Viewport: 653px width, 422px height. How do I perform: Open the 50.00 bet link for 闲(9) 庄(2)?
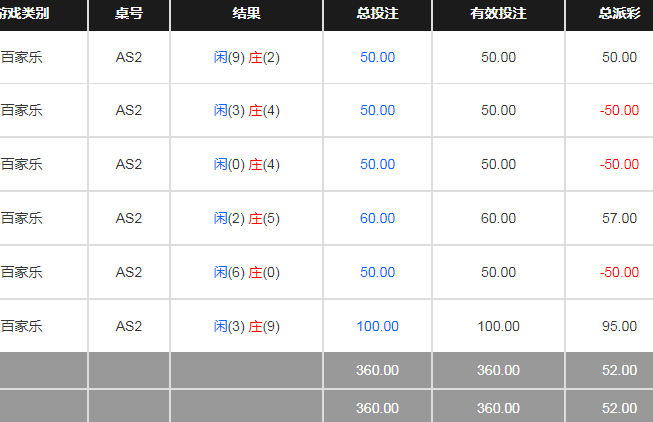click(377, 57)
